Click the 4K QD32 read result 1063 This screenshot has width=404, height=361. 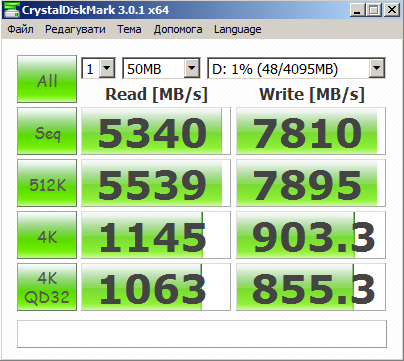156,287
